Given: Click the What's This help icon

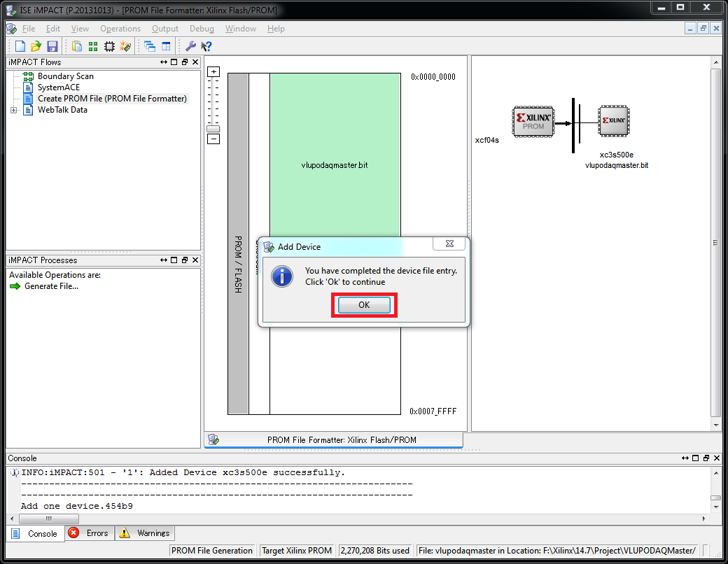Looking at the screenshot, I should 206,46.
